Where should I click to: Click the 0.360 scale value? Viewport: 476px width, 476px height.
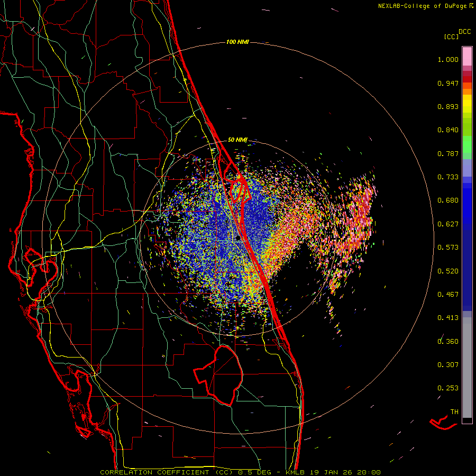pos(448,342)
